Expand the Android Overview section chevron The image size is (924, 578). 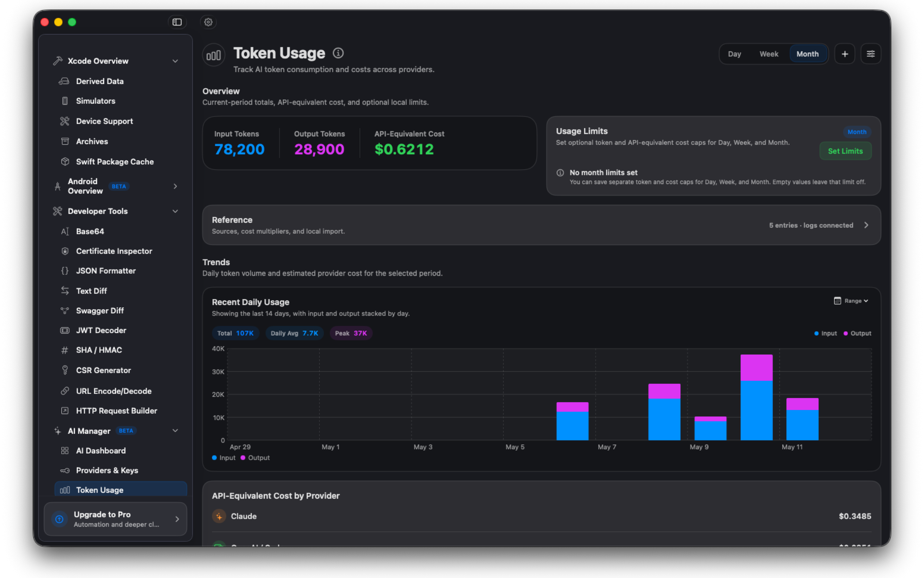point(175,186)
